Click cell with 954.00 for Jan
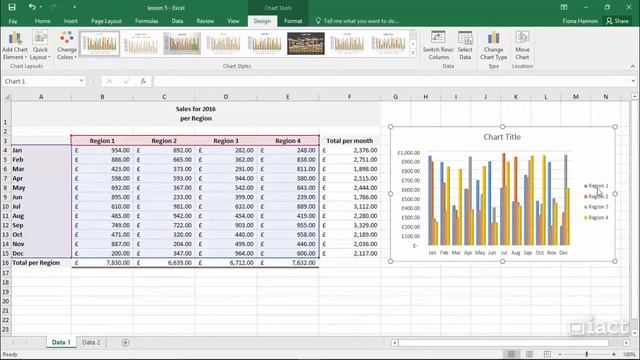This screenshot has width=640, height=360. click(102, 150)
